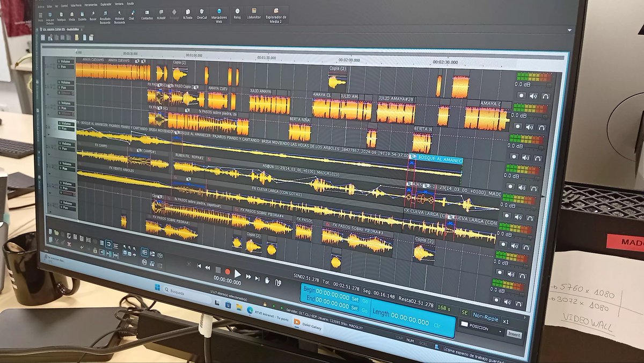Click Go next to Begin timecode
Image resolution: width=644 pixels, height=363 pixels.
[365, 301]
